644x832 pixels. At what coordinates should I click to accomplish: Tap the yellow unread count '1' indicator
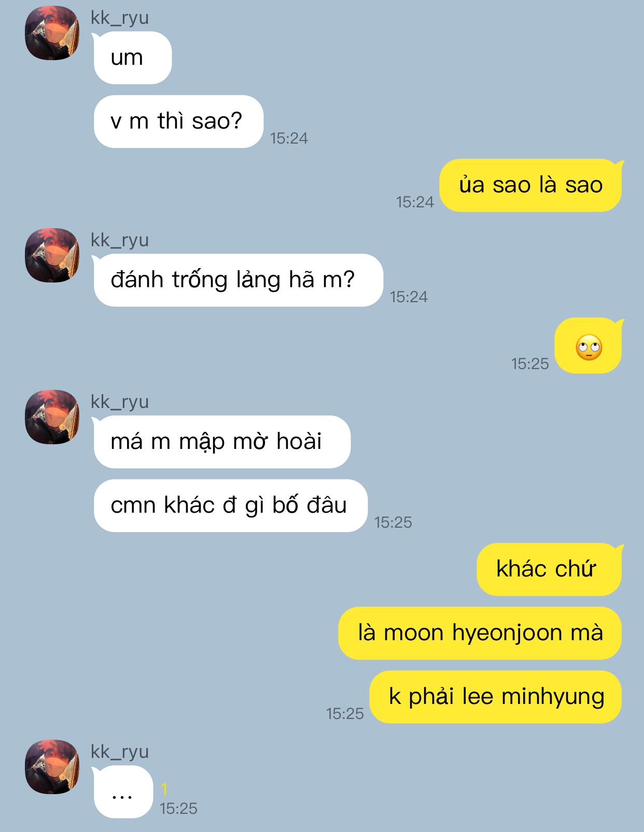tap(164, 789)
